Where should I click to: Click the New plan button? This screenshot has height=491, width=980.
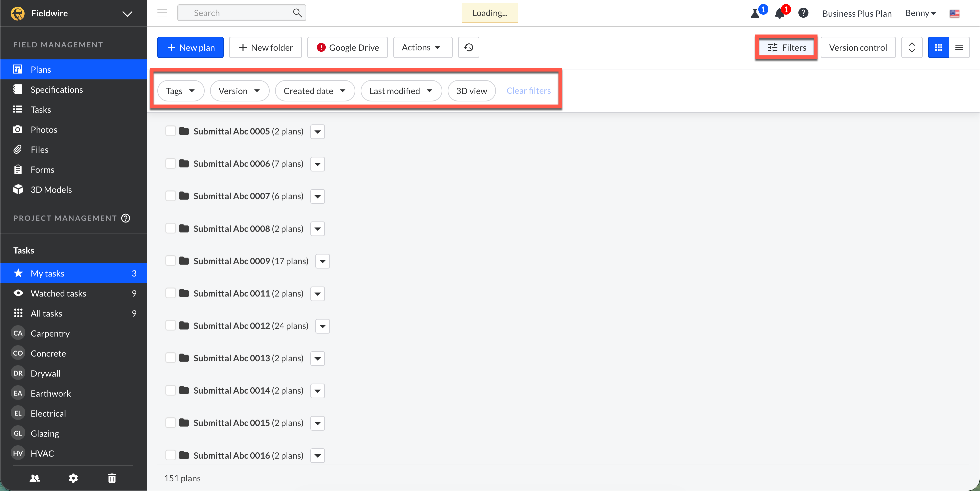(x=190, y=48)
